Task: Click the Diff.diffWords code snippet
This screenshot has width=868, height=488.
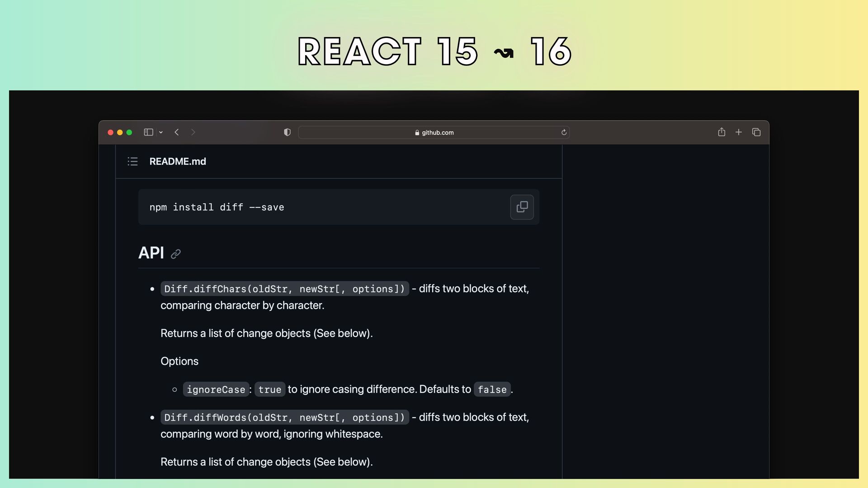Action: click(x=284, y=418)
